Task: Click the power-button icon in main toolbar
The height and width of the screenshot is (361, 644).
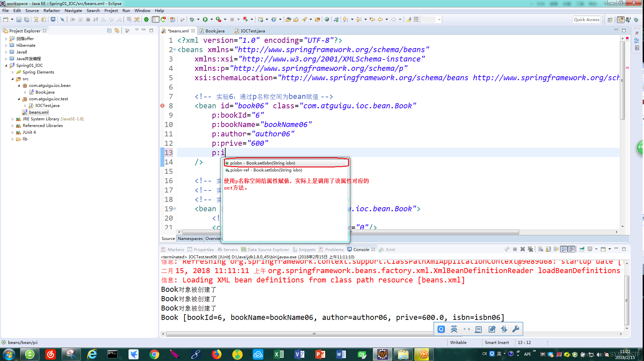Action: 146,20
